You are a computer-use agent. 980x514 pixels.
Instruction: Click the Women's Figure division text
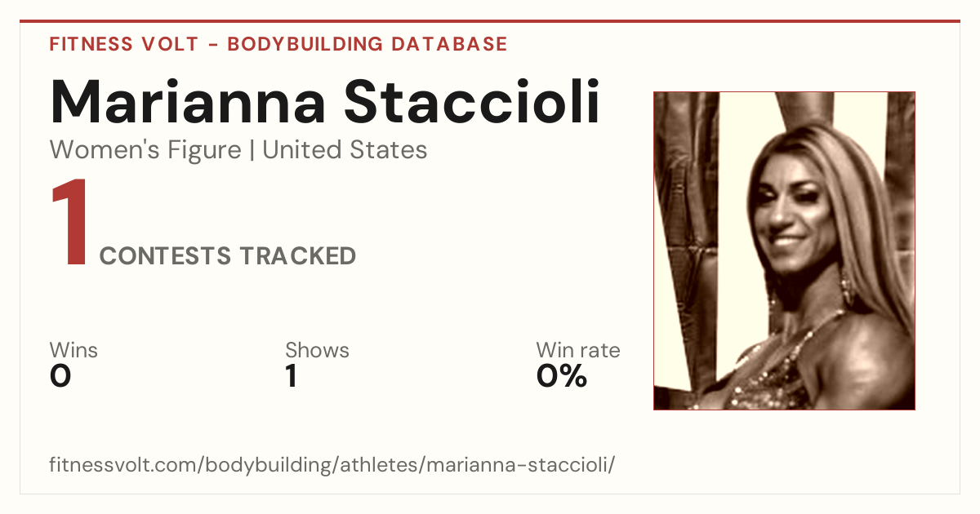[145, 150]
